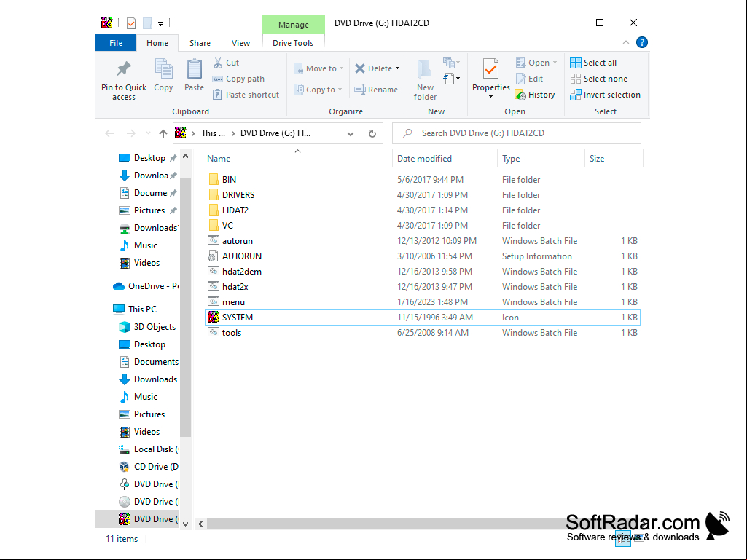Click the Select all icon

(x=576, y=63)
